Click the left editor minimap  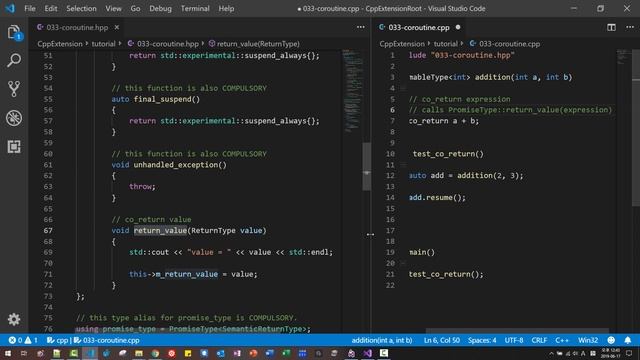352,91
